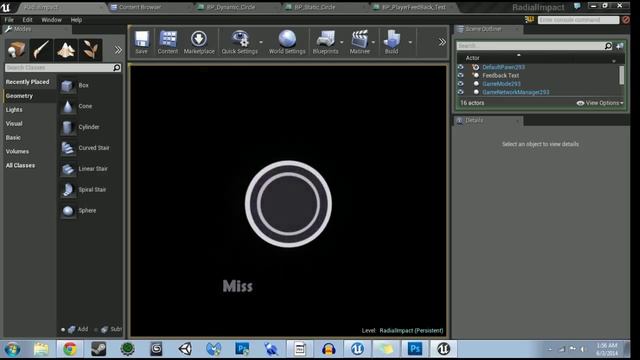
Task: Select the Landscape mode mountain icon
Action: (x=66, y=50)
